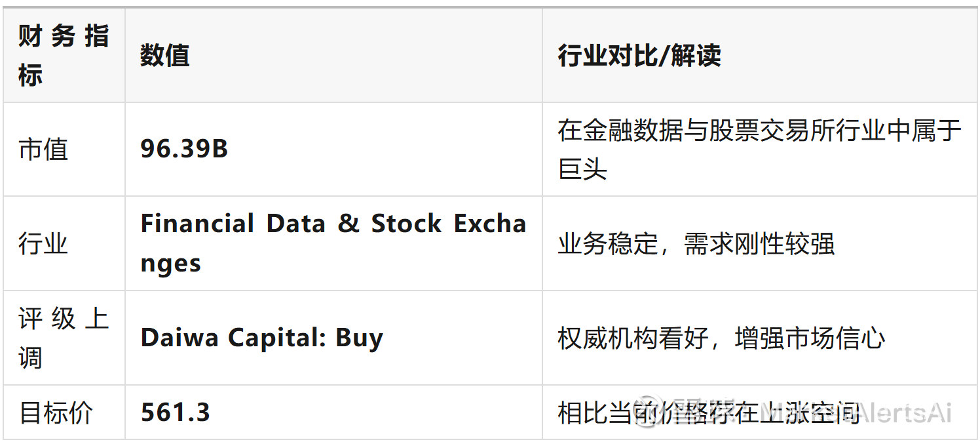Click 'Financial Data' in the industry value
This screenshot has height=442, width=980.
click(x=233, y=224)
